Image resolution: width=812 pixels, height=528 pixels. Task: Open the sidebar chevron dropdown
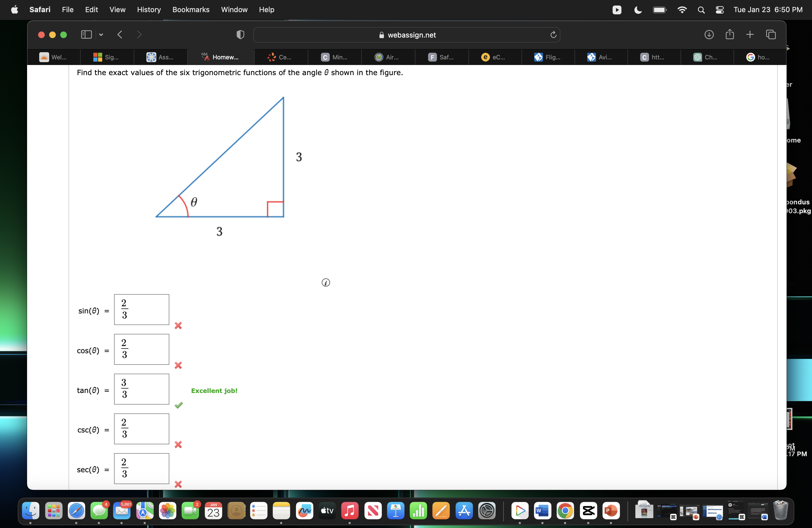click(x=101, y=34)
